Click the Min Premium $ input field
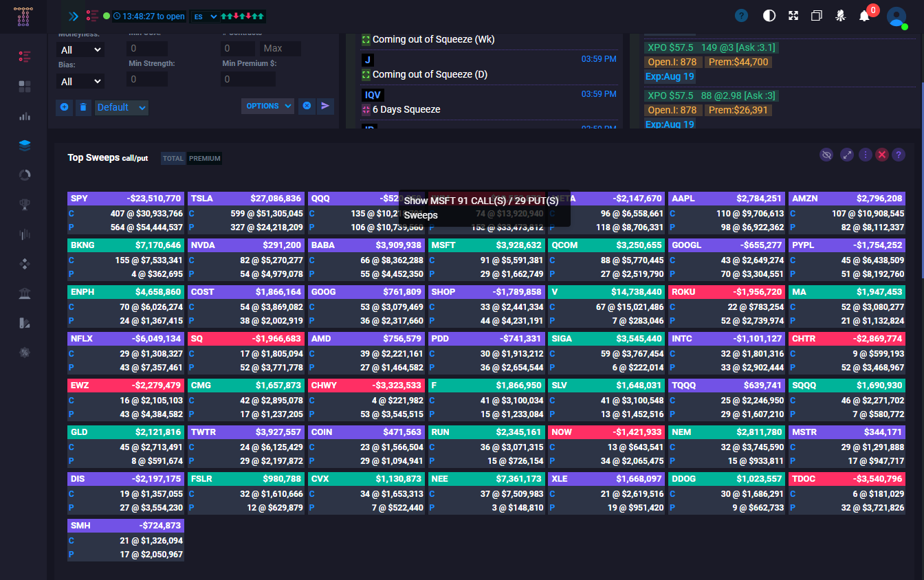924x580 pixels. point(249,79)
